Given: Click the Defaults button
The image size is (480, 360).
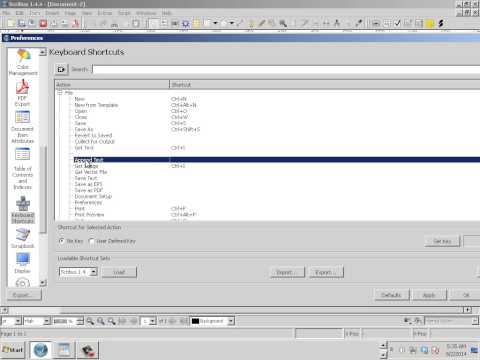Looking at the screenshot, I should tap(392, 295).
